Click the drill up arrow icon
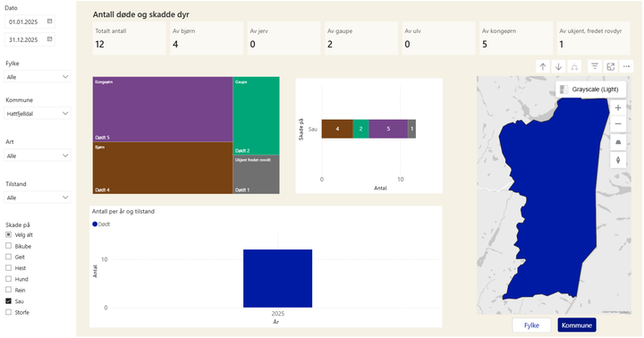Viewport: 644px width, 338px height. click(x=543, y=66)
